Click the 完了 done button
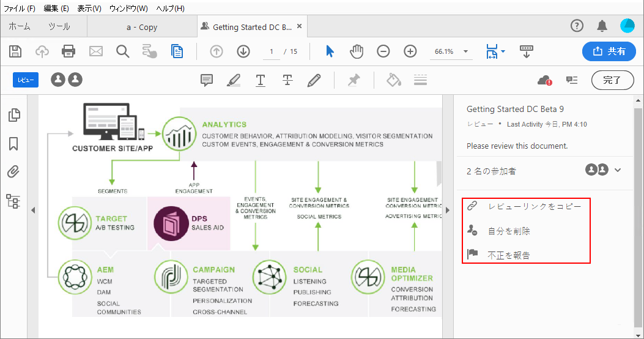Image resolution: width=644 pixels, height=339 pixels. 612,80
